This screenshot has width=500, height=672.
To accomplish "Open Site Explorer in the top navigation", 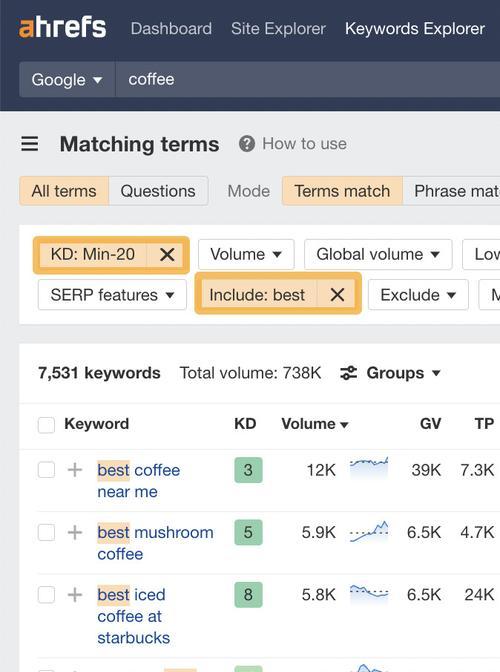I will pos(278,29).
